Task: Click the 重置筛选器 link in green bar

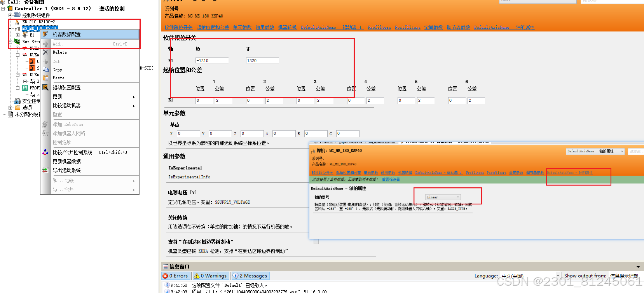Action: (x=391, y=180)
